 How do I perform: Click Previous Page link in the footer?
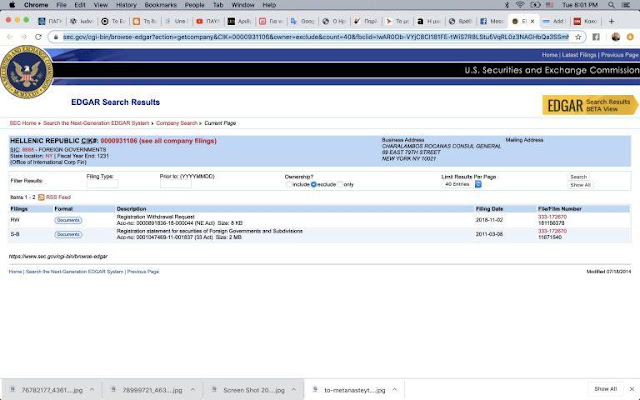(143, 271)
